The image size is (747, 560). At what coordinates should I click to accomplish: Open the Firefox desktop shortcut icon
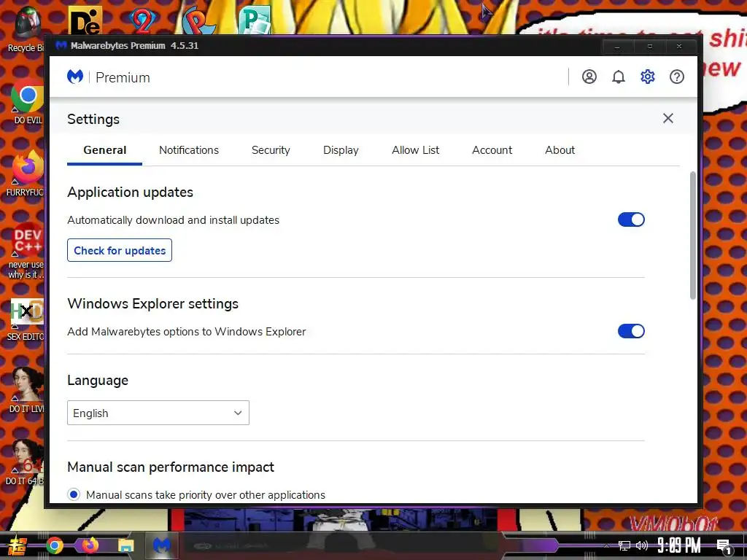(26, 174)
